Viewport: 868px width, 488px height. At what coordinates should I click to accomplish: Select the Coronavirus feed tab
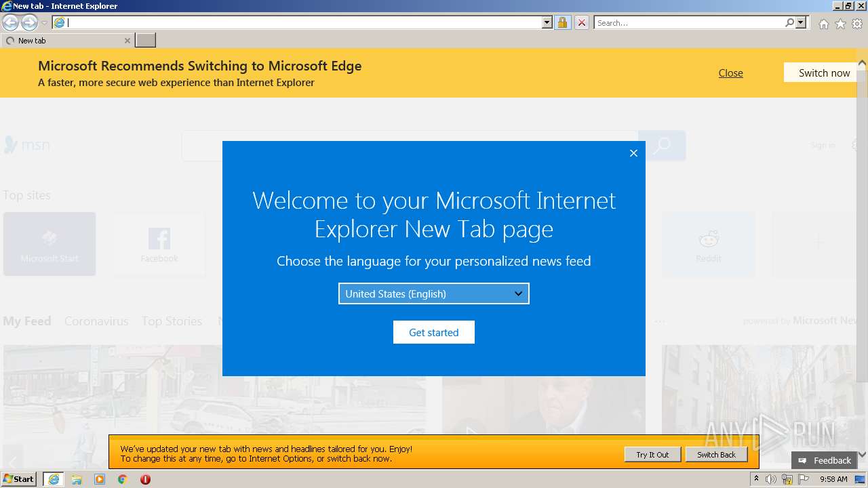[x=96, y=321]
